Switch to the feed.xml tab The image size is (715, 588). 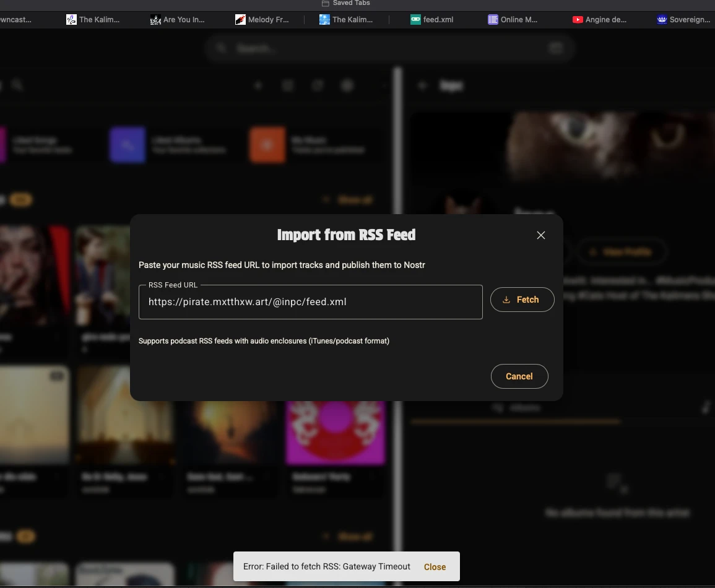[x=432, y=20]
